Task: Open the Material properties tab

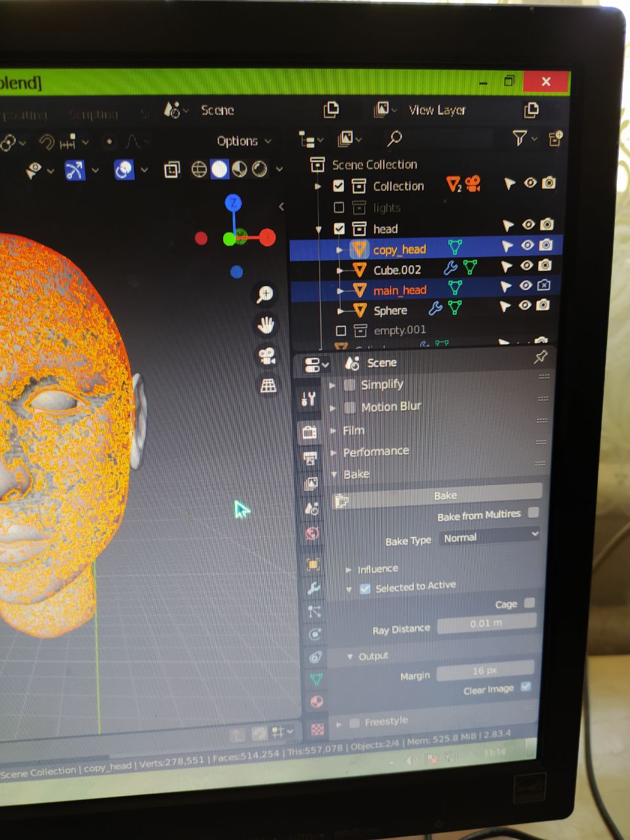Action: [x=316, y=702]
